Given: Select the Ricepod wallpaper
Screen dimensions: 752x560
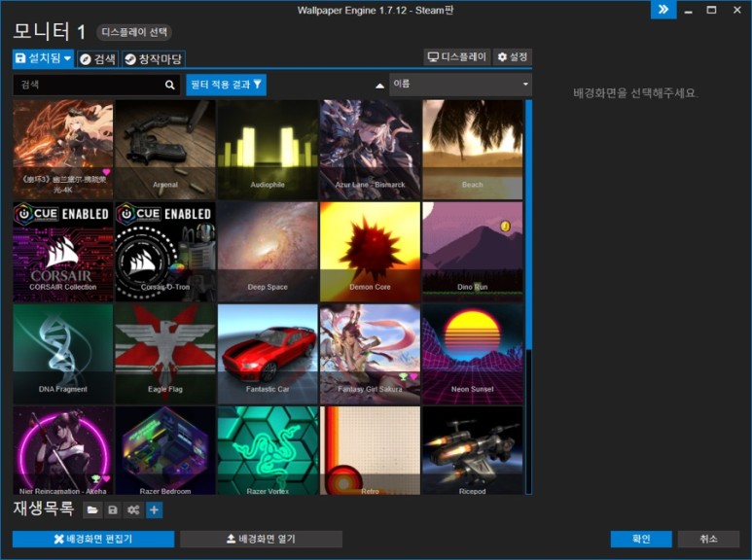Looking at the screenshot, I should click(473, 451).
